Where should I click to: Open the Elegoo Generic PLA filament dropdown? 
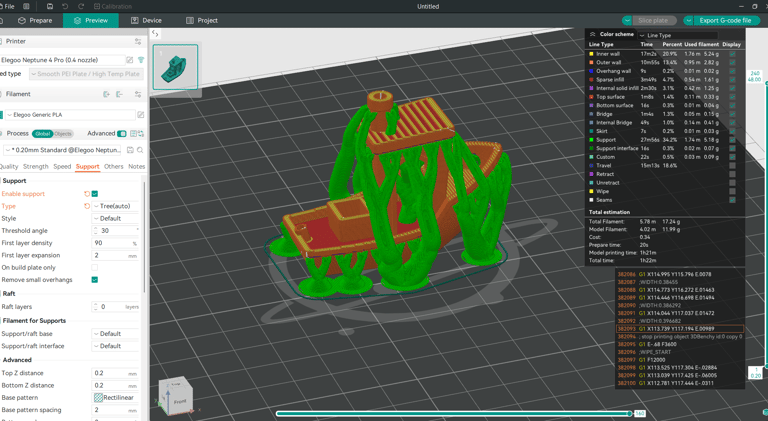70,115
